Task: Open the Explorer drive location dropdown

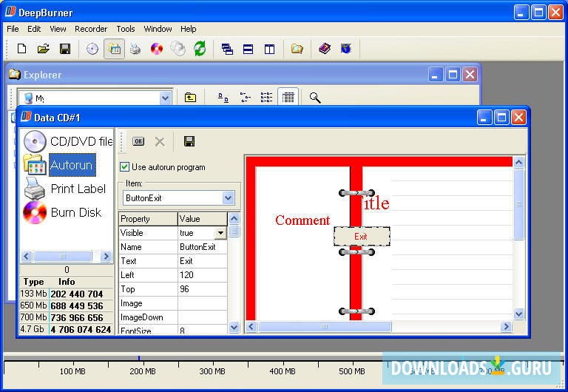Action: pyautogui.click(x=166, y=98)
